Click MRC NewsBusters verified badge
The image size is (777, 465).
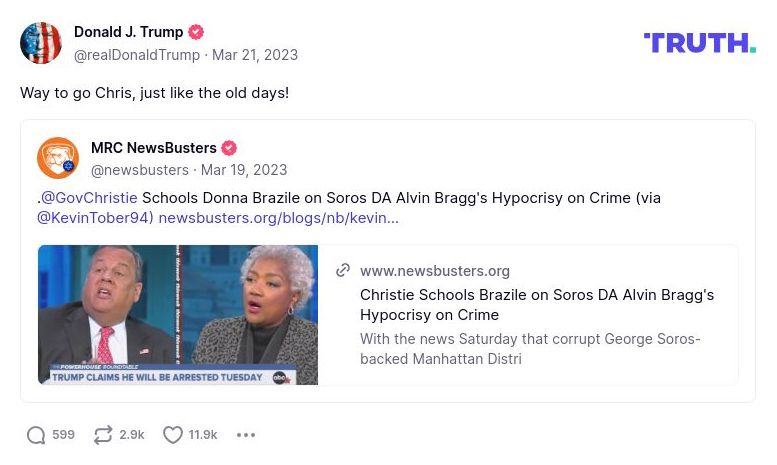229,148
